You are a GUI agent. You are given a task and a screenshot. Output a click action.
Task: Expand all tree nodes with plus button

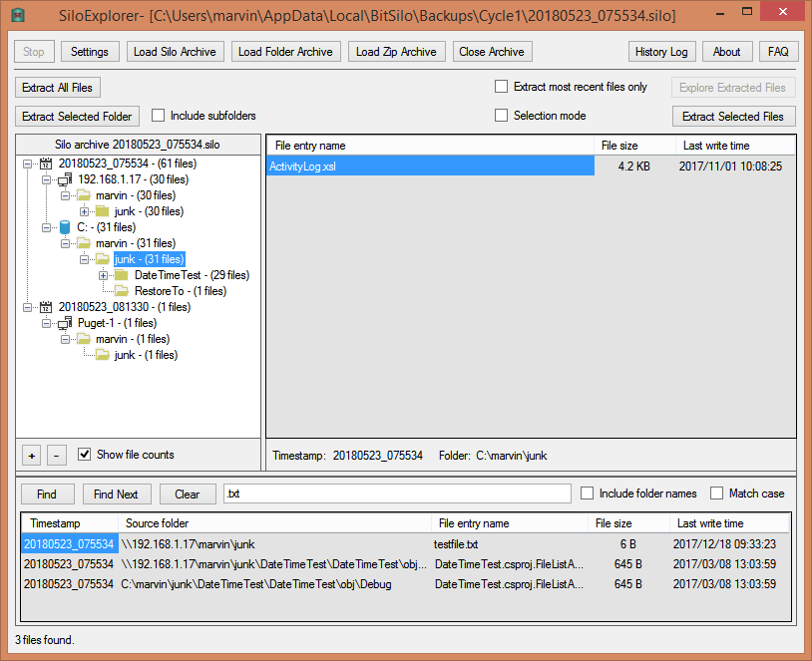click(x=32, y=456)
